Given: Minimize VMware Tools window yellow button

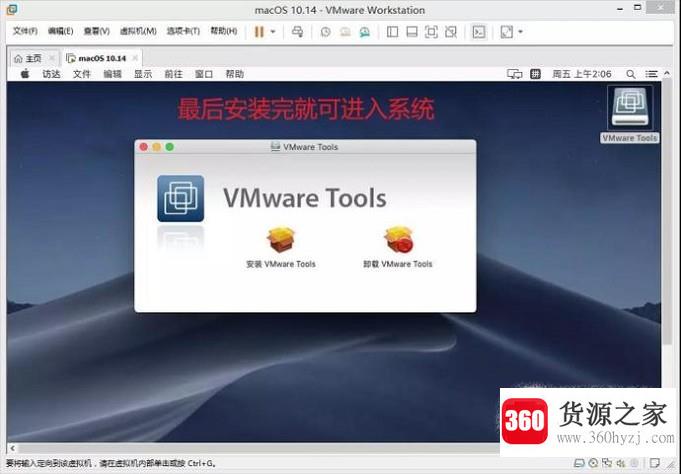Looking at the screenshot, I should click(x=157, y=147).
